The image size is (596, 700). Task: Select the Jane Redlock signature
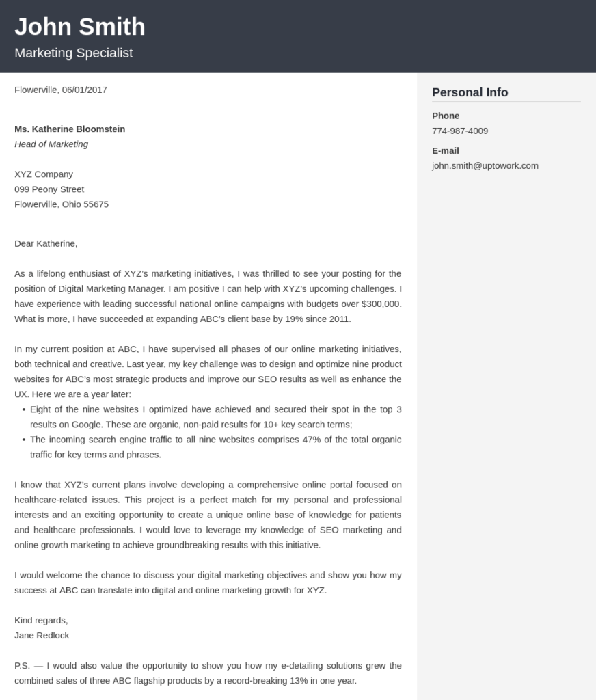[x=42, y=636]
